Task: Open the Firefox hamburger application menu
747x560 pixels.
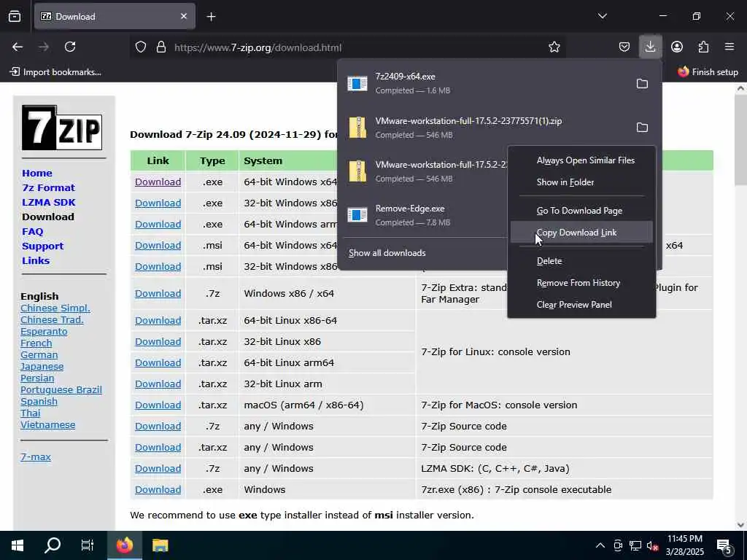Action: (x=729, y=47)
